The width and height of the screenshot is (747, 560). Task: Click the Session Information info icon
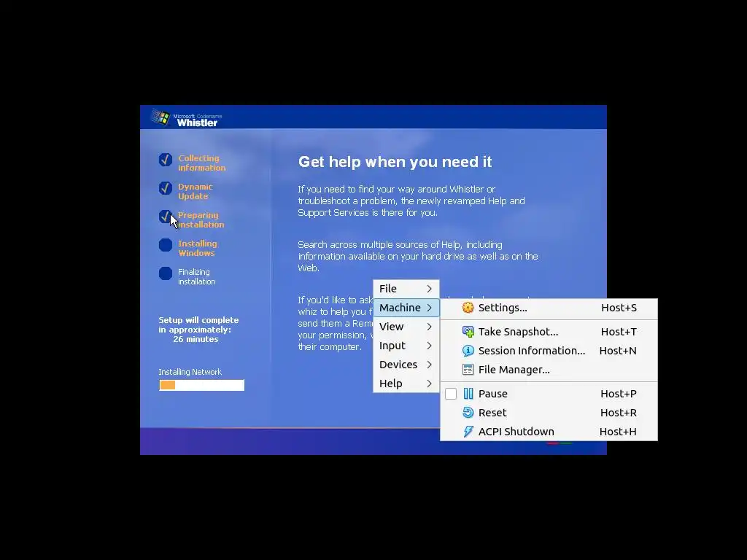coord(468,351)
